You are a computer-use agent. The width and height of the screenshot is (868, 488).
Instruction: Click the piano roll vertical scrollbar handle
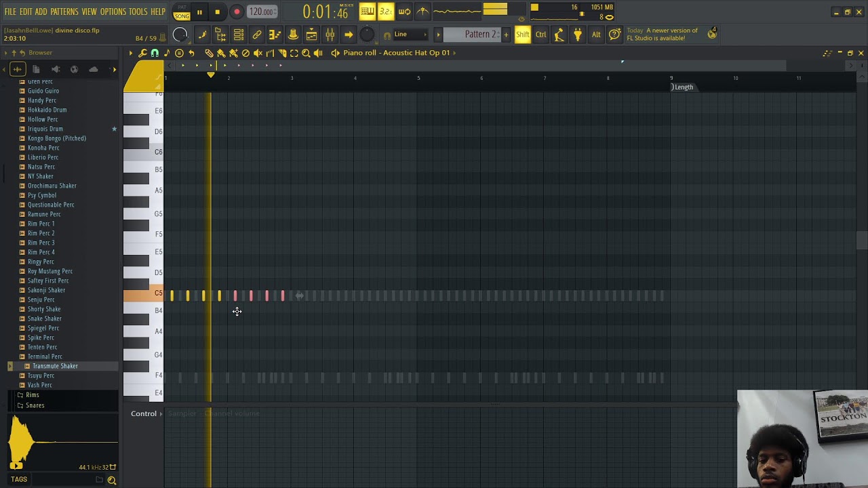(x=861, y=241)
